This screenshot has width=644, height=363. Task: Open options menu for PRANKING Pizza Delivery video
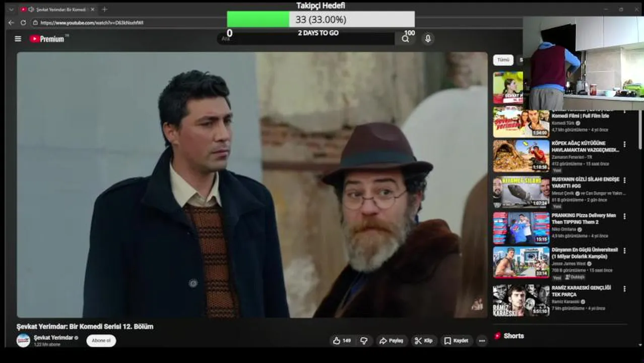(624, 216)
